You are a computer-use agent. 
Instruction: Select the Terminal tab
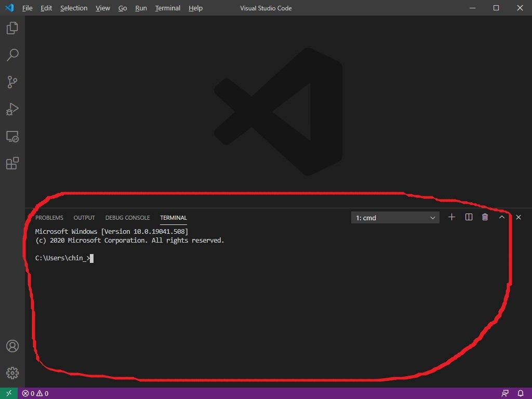pyautogui.click(x=174, y=218)
